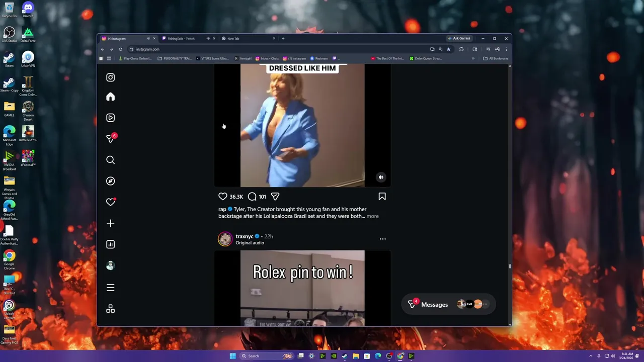
Task: Open traxnyc profile name link
Action: click(x=245, y=236)
